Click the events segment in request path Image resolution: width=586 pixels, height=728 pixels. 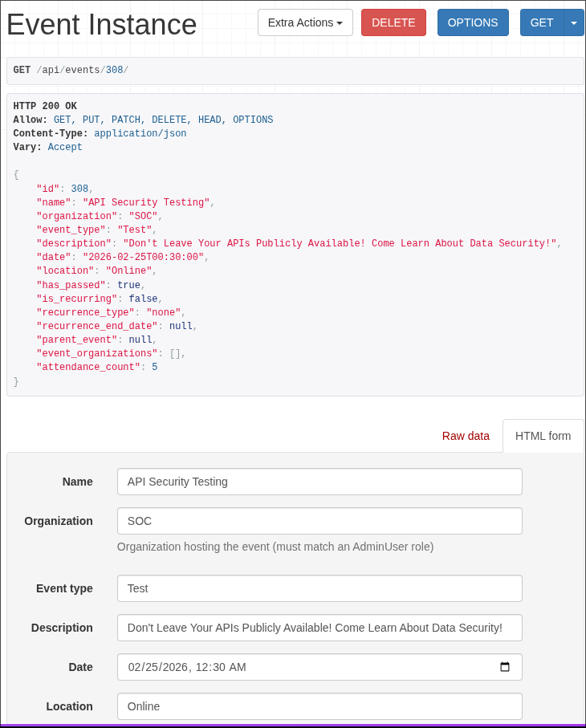[x=82, y=70]
